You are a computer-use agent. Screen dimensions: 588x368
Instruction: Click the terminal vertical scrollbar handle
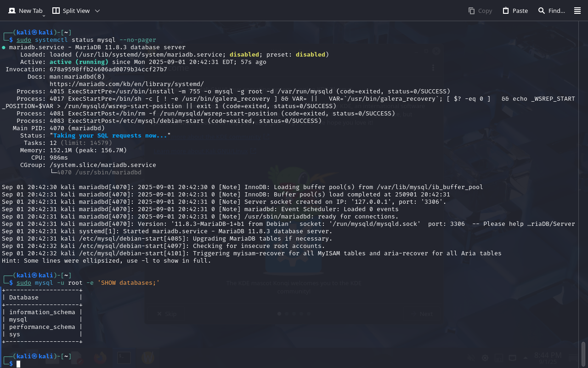(583, 353)
